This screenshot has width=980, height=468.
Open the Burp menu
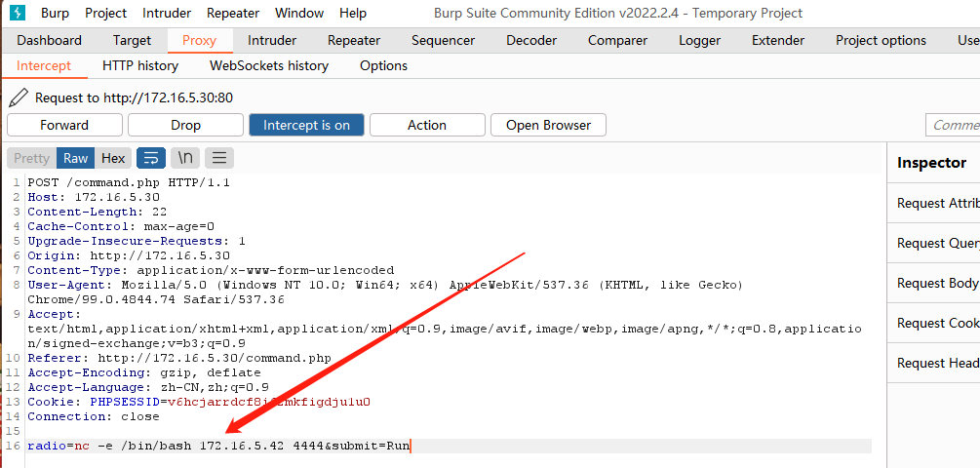point(55,13)
